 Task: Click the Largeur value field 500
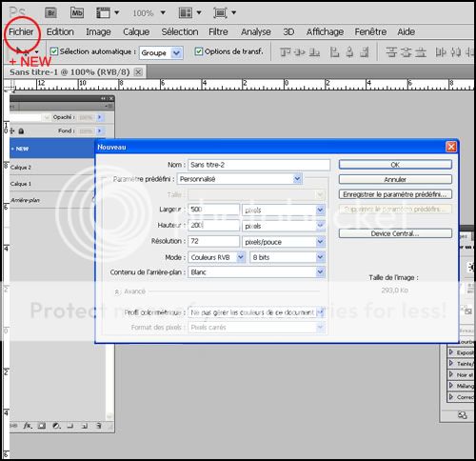[x=213, y=210]
